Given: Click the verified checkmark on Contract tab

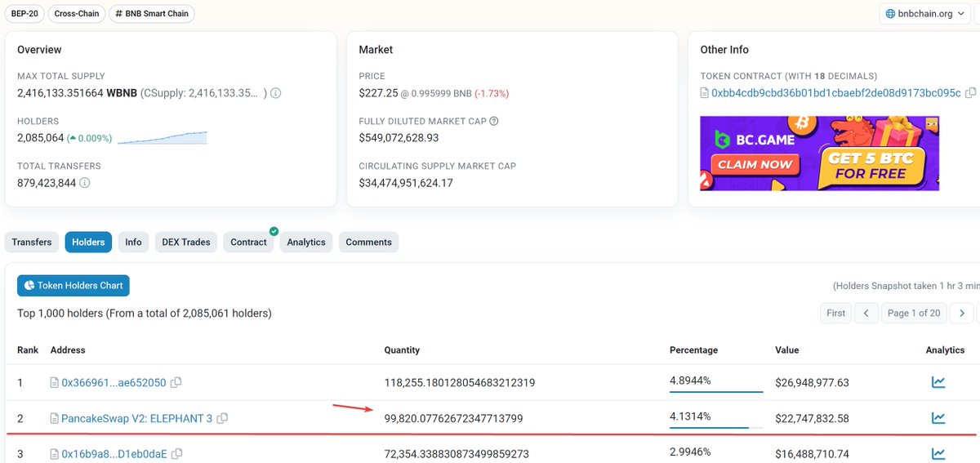Looking at the screenshot, I should click(x=274, y=232).
